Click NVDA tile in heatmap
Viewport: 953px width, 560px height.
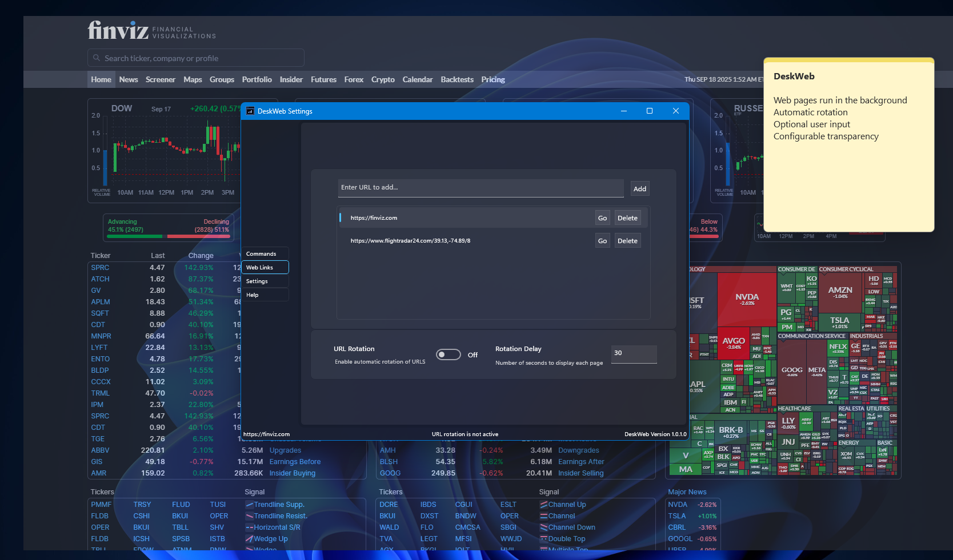click(747, 299)
